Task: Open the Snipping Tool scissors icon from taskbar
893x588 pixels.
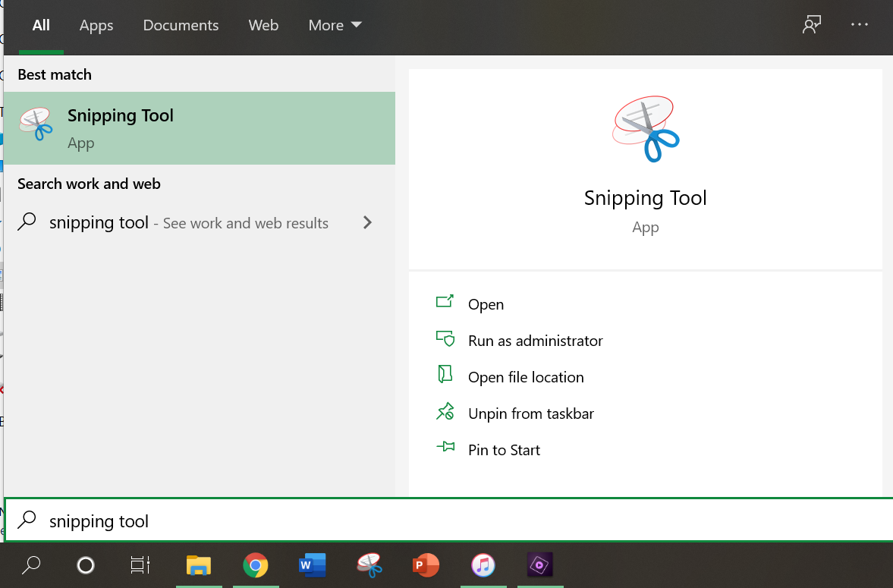Action: tap(369, 565)
